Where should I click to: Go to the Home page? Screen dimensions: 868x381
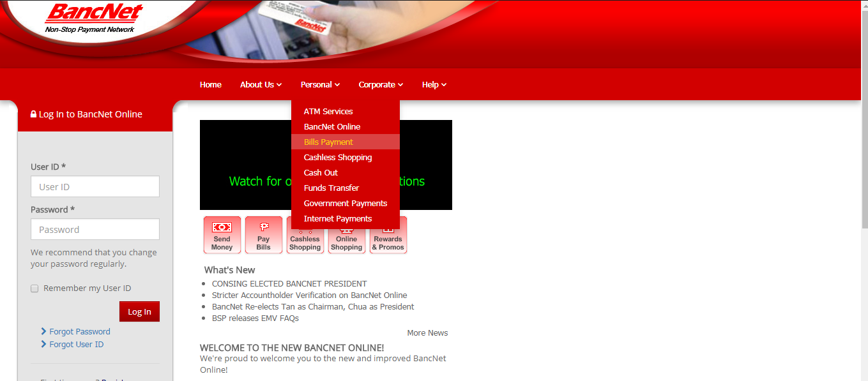(x=211, y=84)
